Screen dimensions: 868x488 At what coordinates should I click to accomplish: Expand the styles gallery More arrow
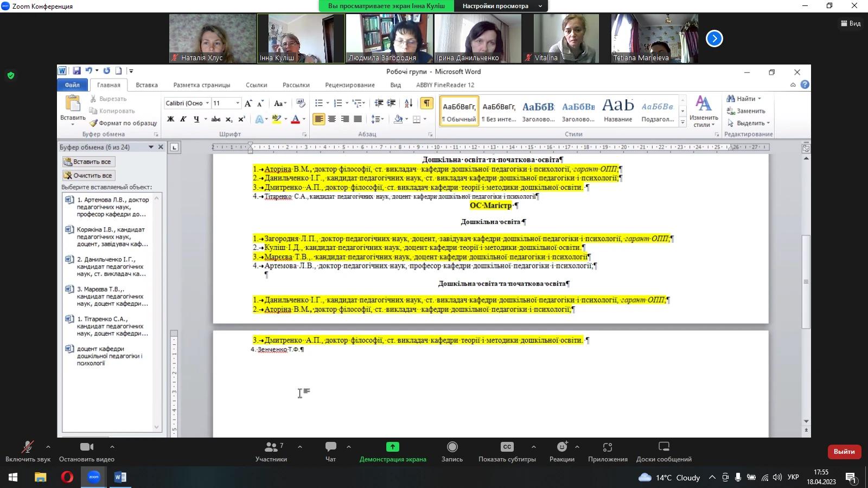pos(682,123)
